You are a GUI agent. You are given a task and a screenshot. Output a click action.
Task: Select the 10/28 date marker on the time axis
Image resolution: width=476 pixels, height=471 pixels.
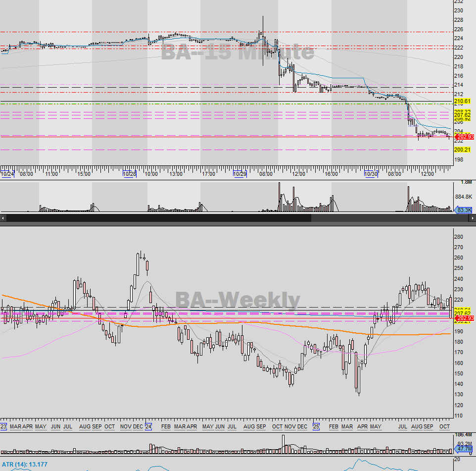coord(130,174)
